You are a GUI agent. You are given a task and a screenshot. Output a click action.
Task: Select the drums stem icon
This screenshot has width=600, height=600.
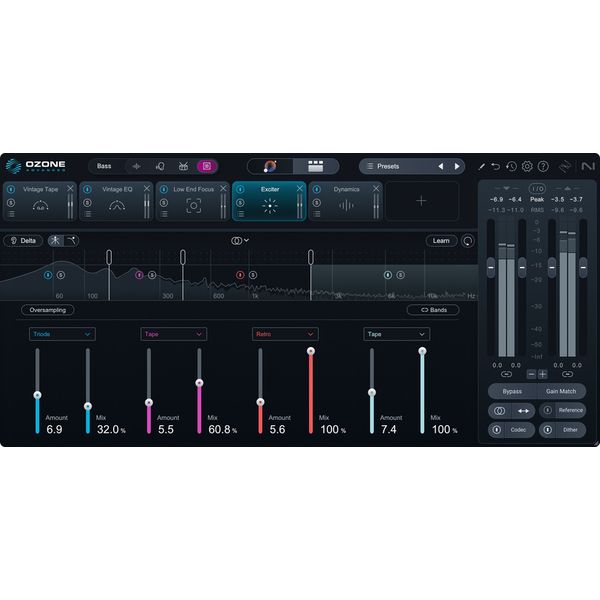[183, 166]
